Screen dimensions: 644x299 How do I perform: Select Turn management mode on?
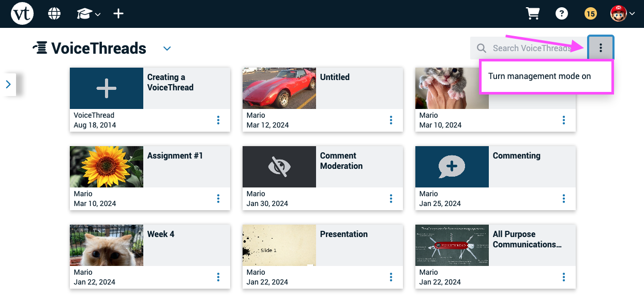click(x=540, y=76)
